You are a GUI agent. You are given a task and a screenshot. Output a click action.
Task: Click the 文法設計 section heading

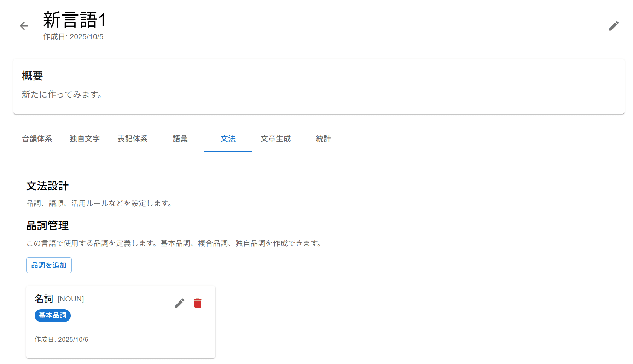[47, 186]
